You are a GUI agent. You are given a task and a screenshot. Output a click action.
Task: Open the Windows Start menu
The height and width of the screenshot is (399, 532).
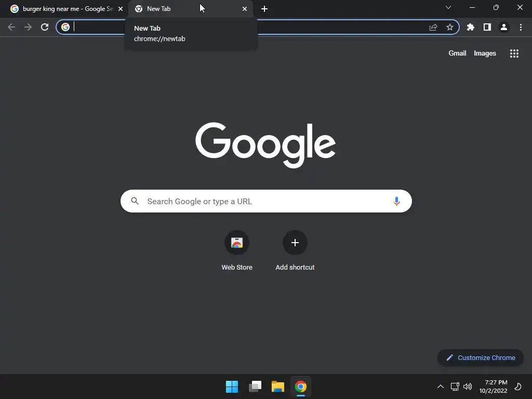tap(232, 387)
